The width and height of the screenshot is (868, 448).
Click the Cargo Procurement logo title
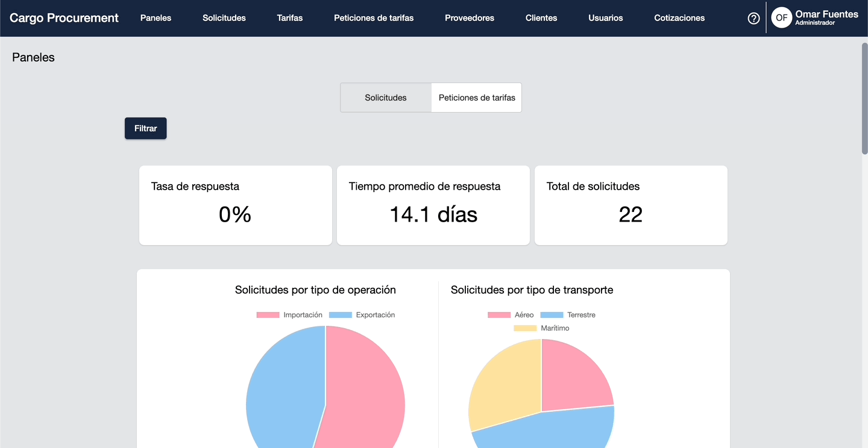click(x=64, y=18)
